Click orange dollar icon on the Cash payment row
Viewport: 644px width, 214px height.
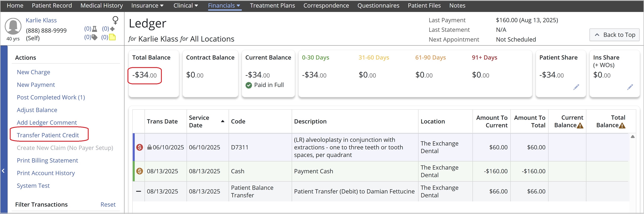(x=139, y=171)
